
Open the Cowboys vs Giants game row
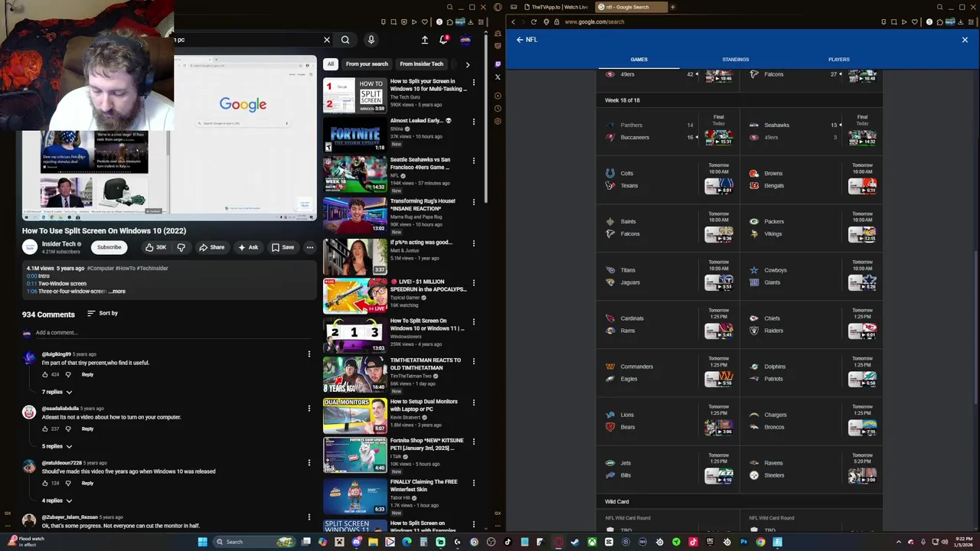(813, 276)
